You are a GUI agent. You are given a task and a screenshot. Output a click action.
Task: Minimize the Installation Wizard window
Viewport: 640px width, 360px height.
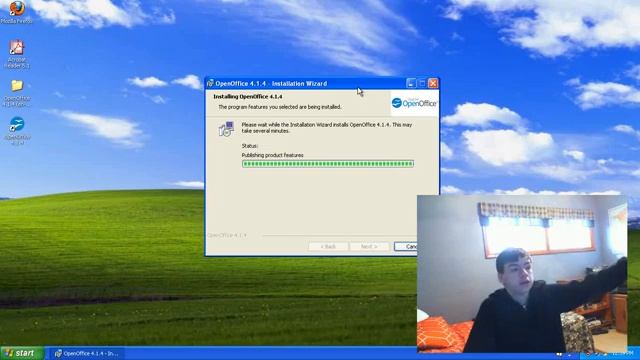[x=411, y=83]
